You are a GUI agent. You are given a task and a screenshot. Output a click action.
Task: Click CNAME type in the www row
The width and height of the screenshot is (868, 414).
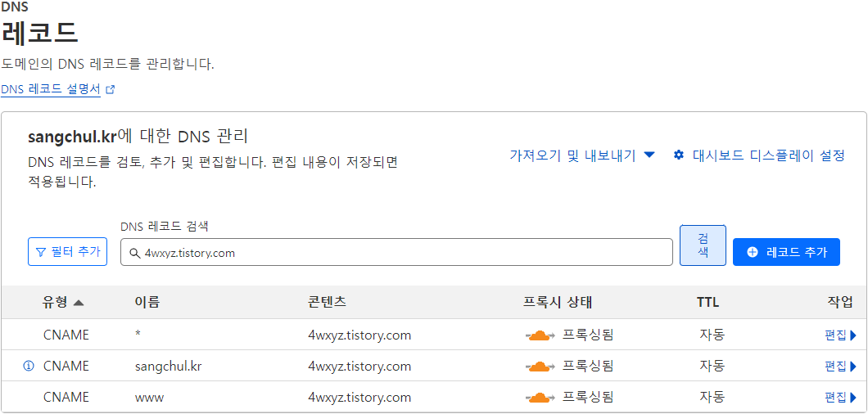click(66, 397)
